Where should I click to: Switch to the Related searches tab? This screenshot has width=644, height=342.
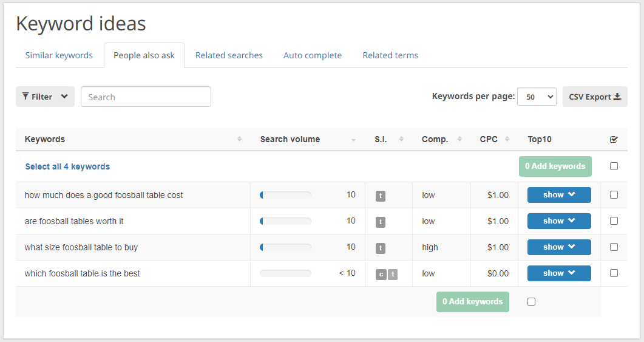click(x=229, y=55)
